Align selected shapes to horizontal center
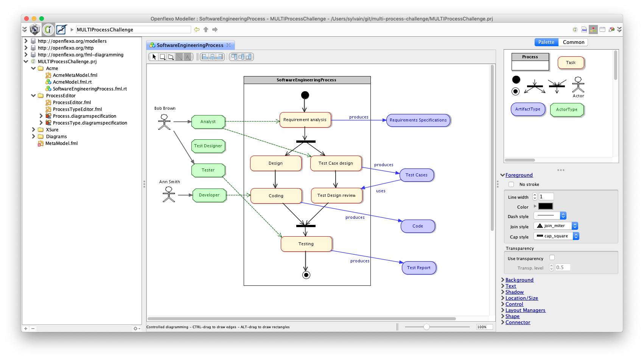 (x=212, y=57)
